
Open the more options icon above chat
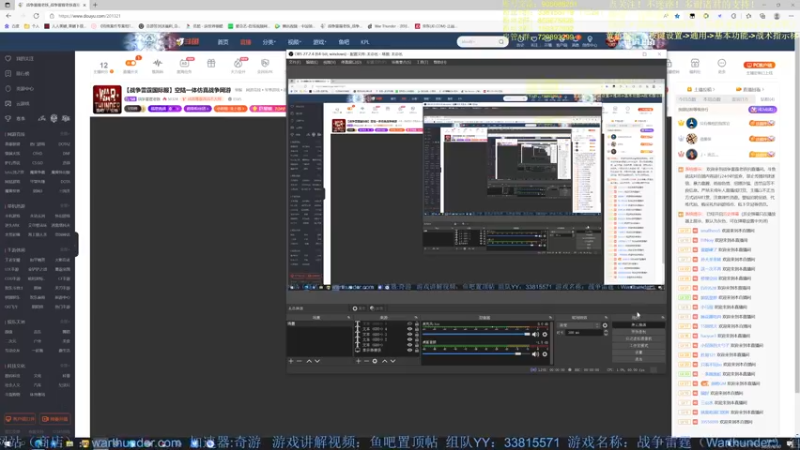[x=721, y=63]
